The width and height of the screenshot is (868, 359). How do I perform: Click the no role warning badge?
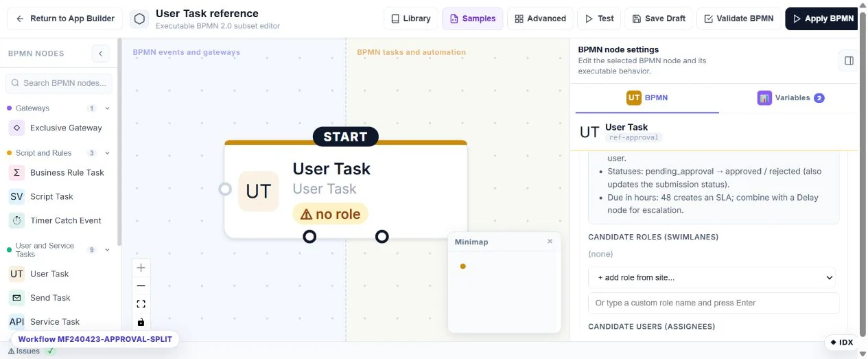(331, 214)
